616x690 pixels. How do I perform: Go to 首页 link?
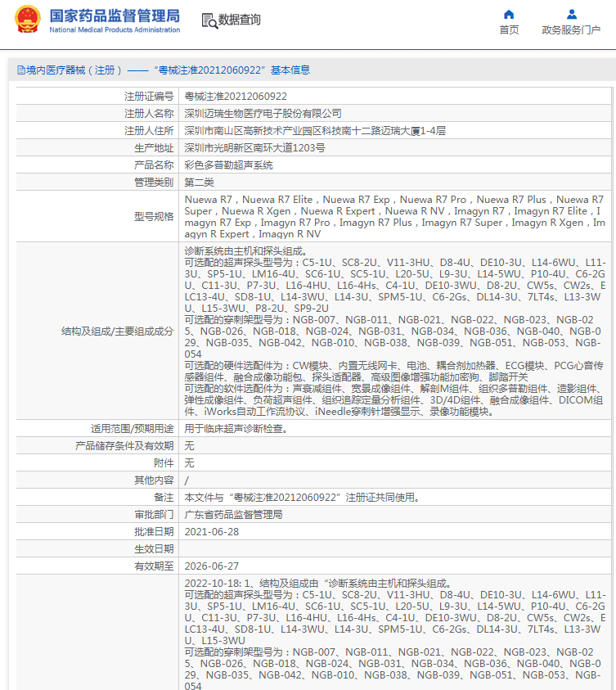[509, 30]
